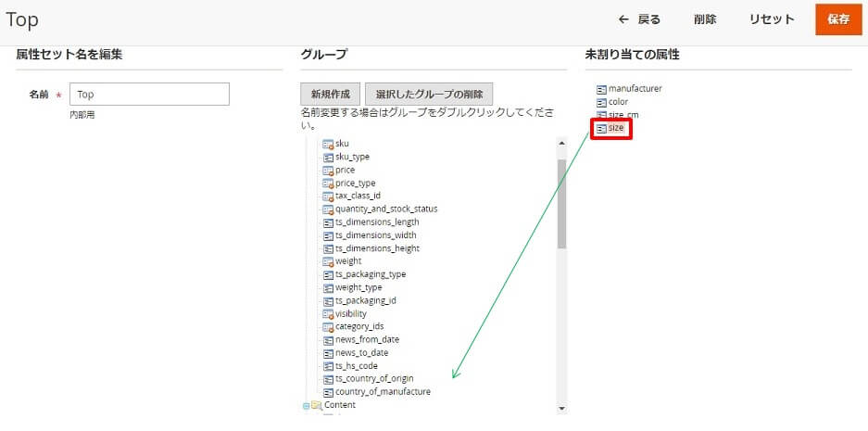Click the ts_packaging_type attribute icon
This screenshot has height=431, width=868.
click(328, 274)
